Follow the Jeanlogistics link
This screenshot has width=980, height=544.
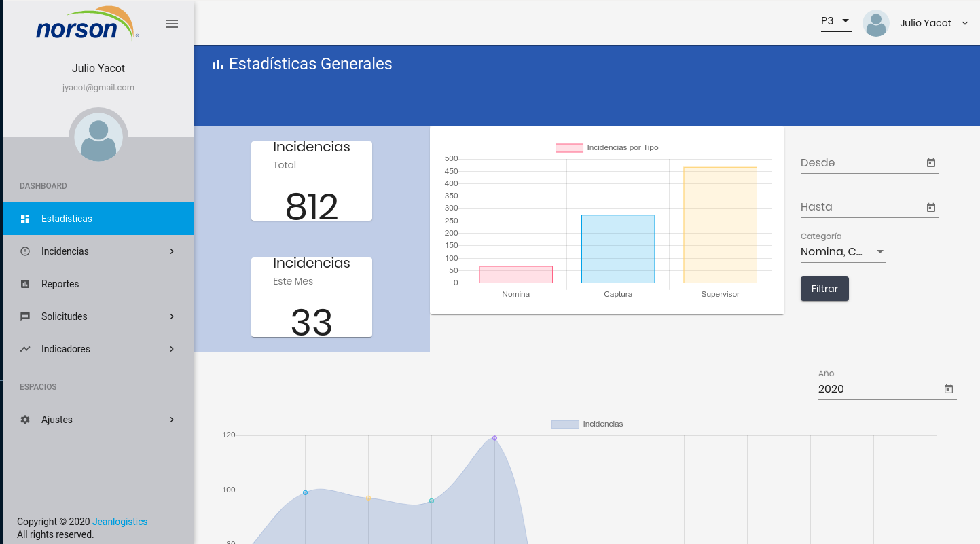point(120,522)
